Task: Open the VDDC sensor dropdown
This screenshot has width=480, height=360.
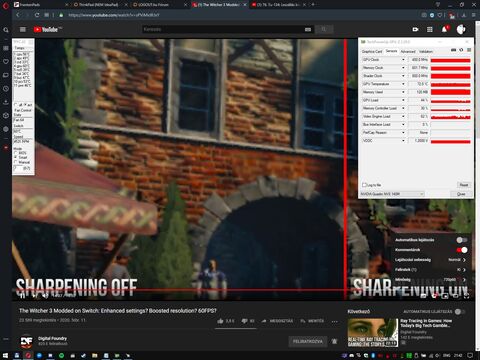Action: click(403, 141)
